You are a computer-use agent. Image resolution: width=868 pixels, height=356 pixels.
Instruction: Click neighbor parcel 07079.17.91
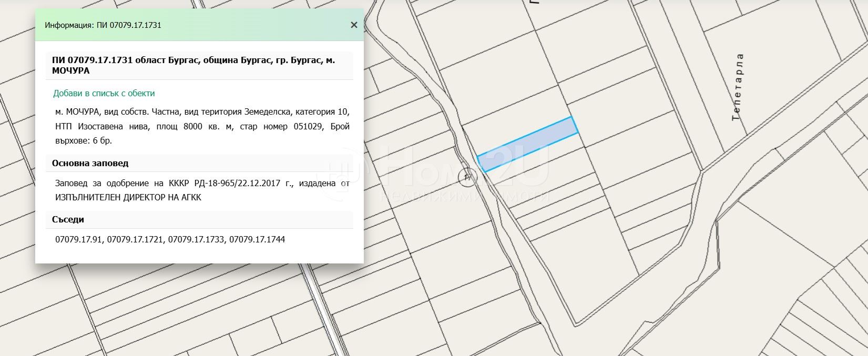(x=79, y=239)
